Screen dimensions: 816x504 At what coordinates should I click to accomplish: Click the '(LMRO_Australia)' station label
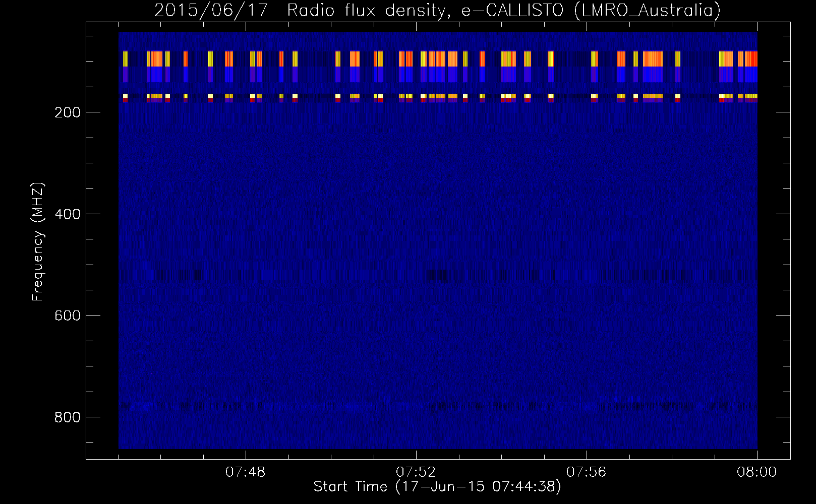pyautogui.click(x=648, y=11)
